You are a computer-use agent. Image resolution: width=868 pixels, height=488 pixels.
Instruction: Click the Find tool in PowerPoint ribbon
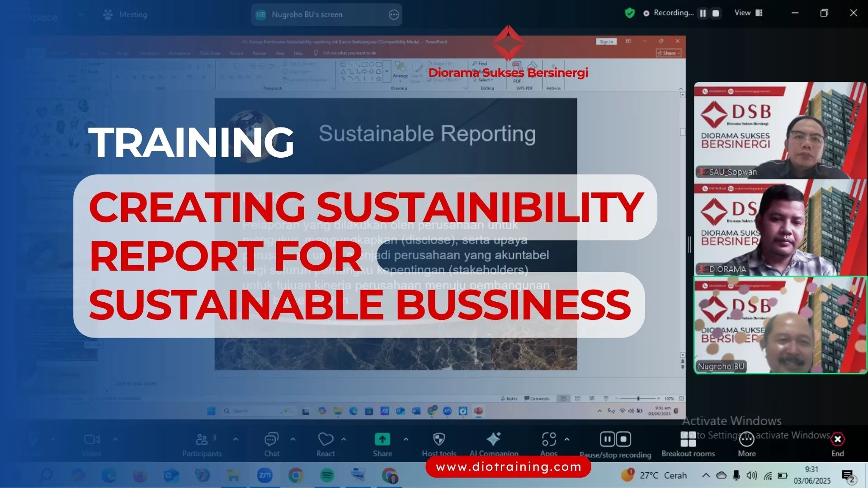(x=480, y=63)
